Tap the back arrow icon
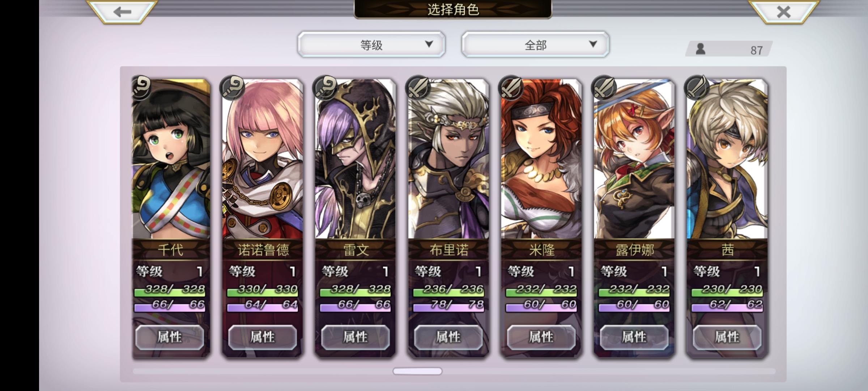The height and width of the screenshot is (391, 868). pos(122,12)
